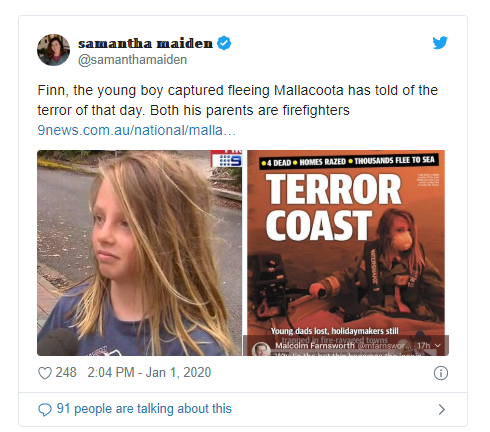Like the tweet with heart icon

coord(45,373)
